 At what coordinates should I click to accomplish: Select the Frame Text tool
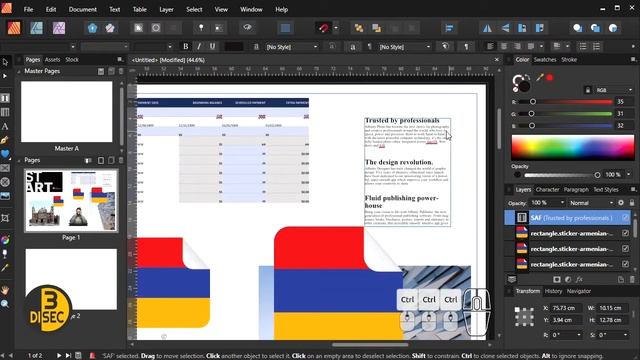point(5,98)
